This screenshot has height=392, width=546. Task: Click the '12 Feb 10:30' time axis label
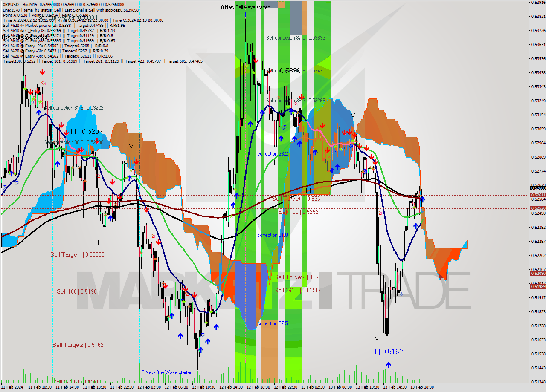click(203, 387)
